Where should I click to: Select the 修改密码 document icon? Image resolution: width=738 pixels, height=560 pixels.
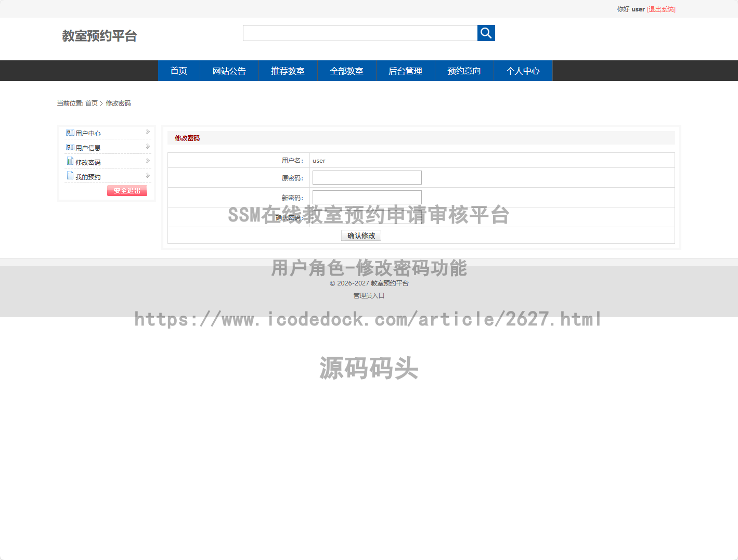(70, 161)
